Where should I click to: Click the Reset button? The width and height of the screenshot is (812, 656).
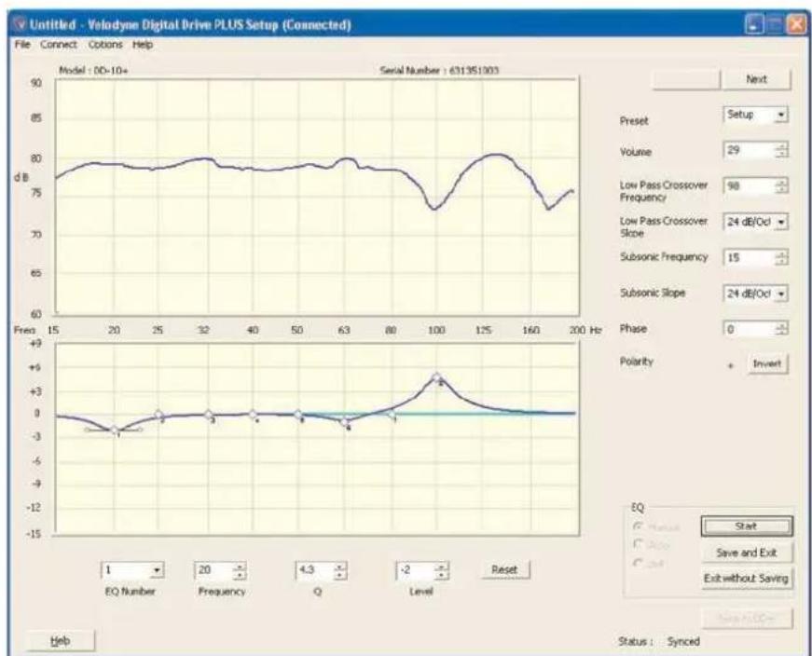[504, 569]
